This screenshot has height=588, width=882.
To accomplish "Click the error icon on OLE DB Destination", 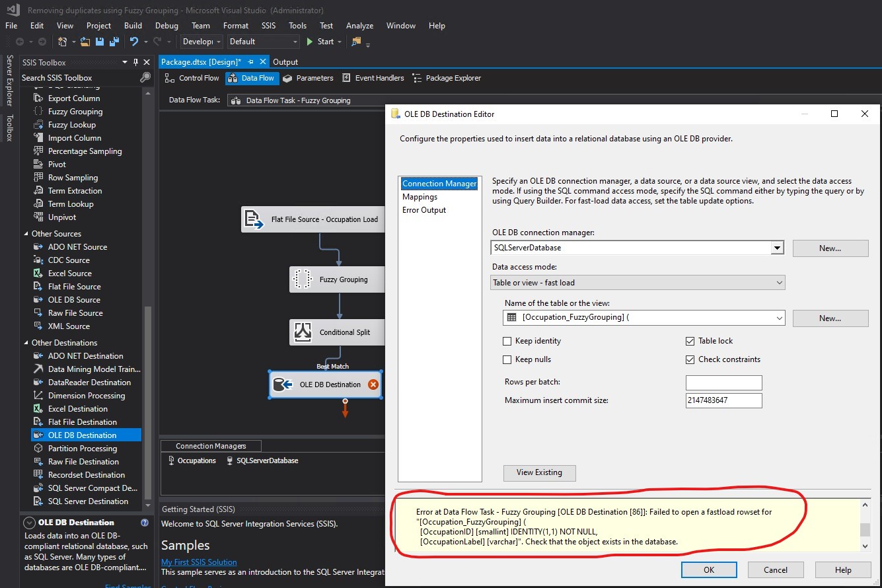I will (373, 385).
